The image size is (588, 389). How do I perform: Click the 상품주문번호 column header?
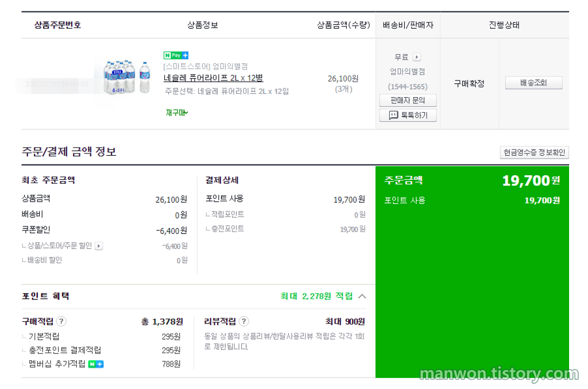click(x=57, y=25)
